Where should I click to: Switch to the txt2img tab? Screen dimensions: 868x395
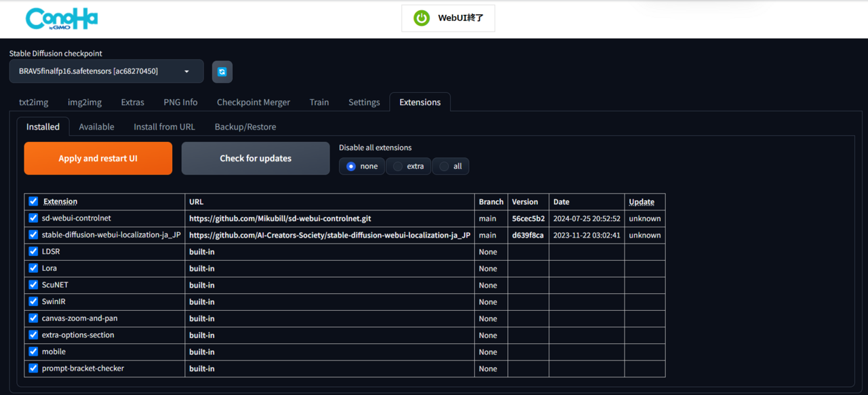(34, 102)
